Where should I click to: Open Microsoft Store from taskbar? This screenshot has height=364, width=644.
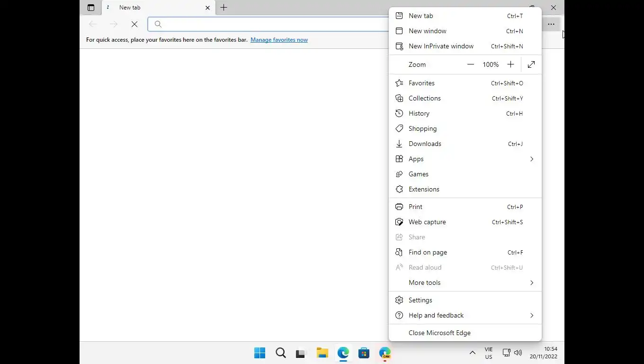[364, 353]
